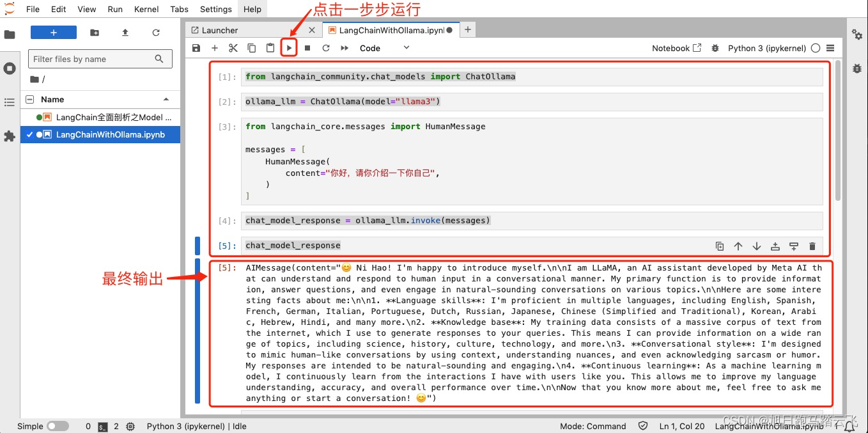This screenshot has height=433, width=868.
Task: Click the run cell play button
Action: pyautogui.click(x=289, y=48)
